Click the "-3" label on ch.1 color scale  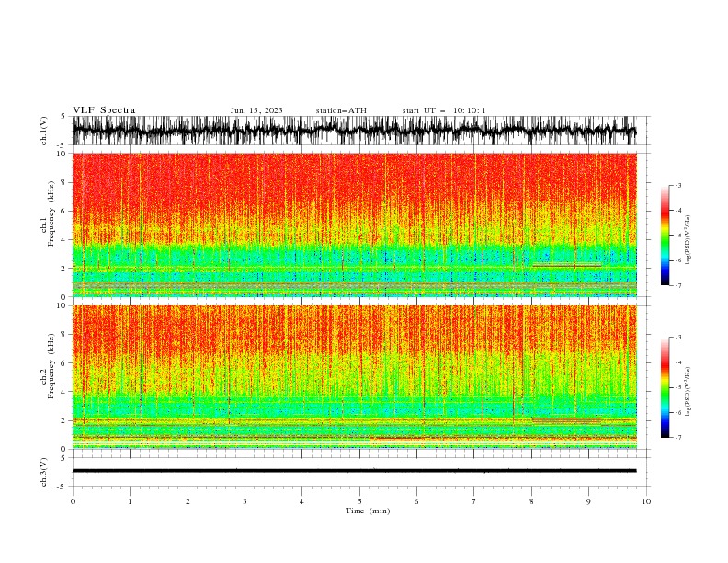click(677, 185)
